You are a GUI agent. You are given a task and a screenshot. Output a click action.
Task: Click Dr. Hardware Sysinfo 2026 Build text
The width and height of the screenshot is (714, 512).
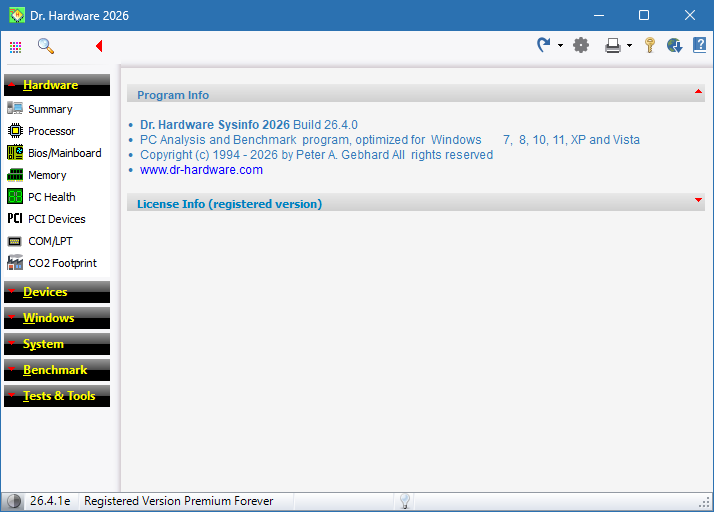[249, 125]
